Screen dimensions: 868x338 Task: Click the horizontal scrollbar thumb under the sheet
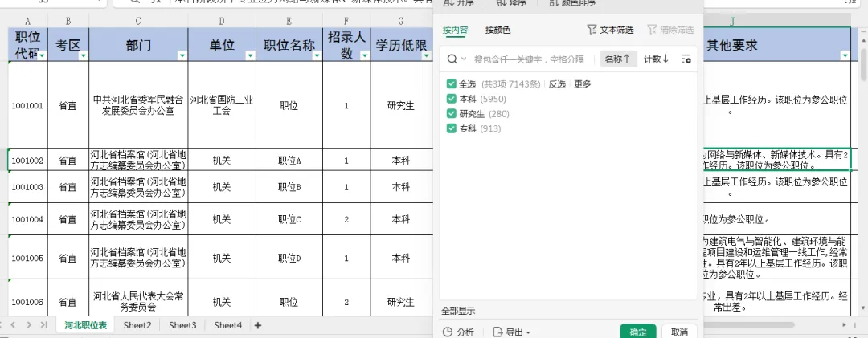coord(748,324)
